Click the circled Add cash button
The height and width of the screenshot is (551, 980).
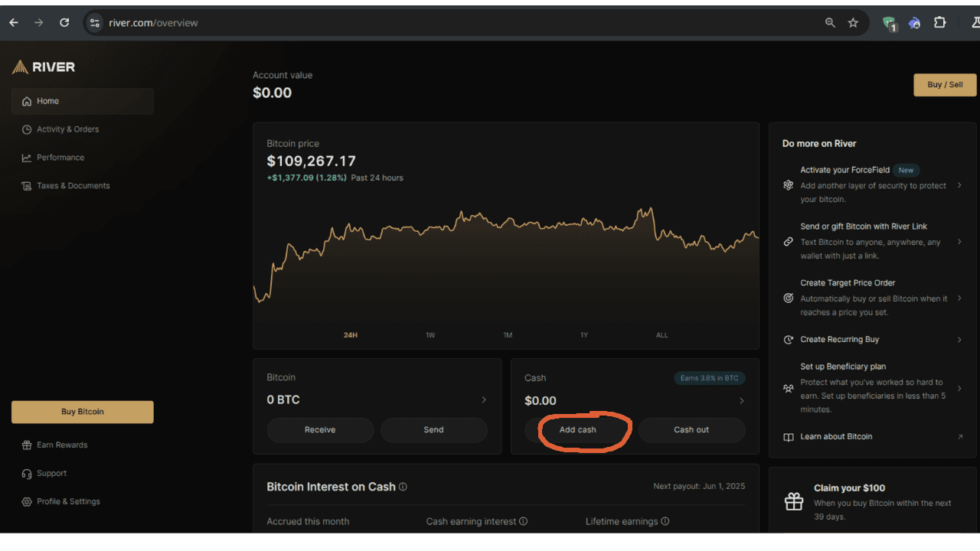(x=578, y=429)
